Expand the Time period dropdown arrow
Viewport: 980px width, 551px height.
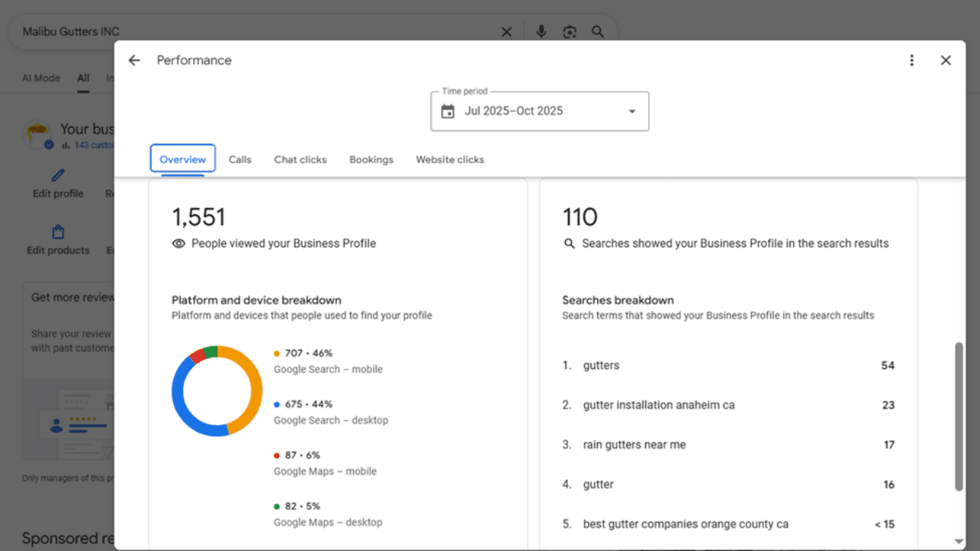(632, 112)
